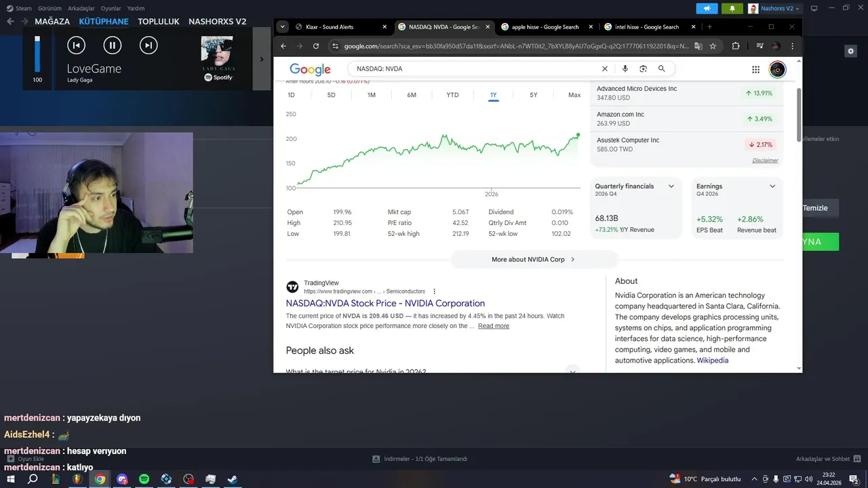
Task: Open Chrome media control icon
Action: [759, 46]
